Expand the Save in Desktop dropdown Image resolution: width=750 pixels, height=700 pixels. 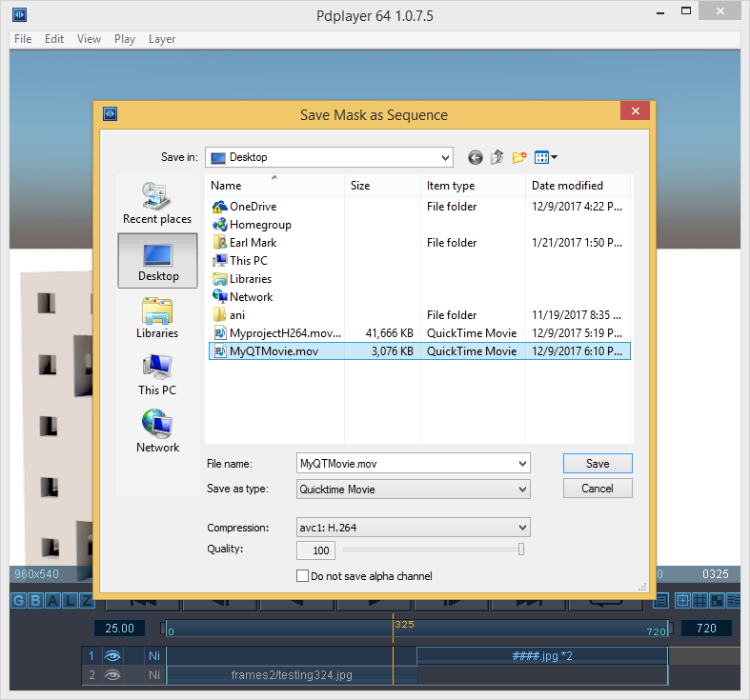445,157
